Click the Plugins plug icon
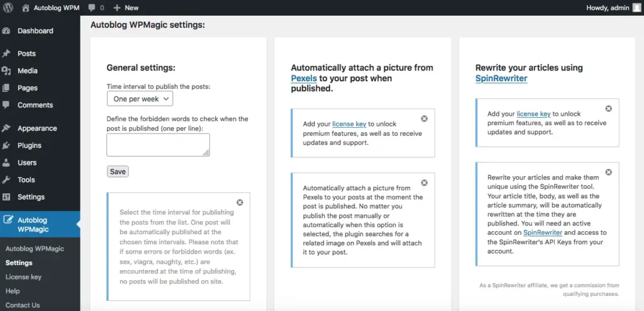Viewport: 644px width, 311px height. (x=6, y=145)
